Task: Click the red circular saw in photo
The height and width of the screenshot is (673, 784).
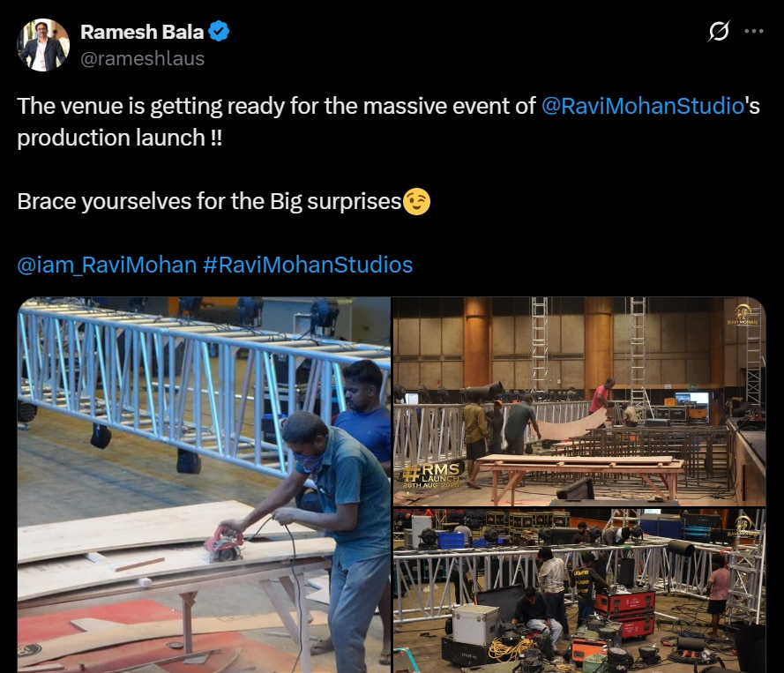Action: click(x=225, y=543)
